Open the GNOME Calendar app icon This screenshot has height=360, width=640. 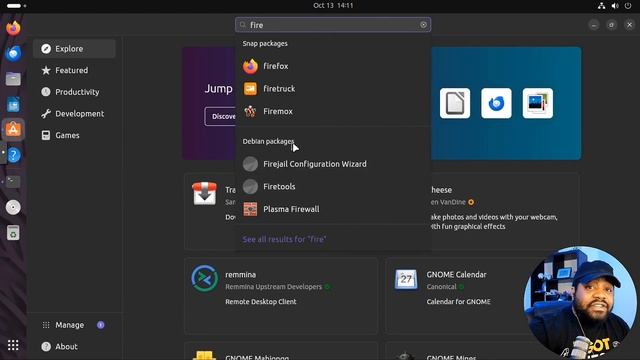coord(406,279)
